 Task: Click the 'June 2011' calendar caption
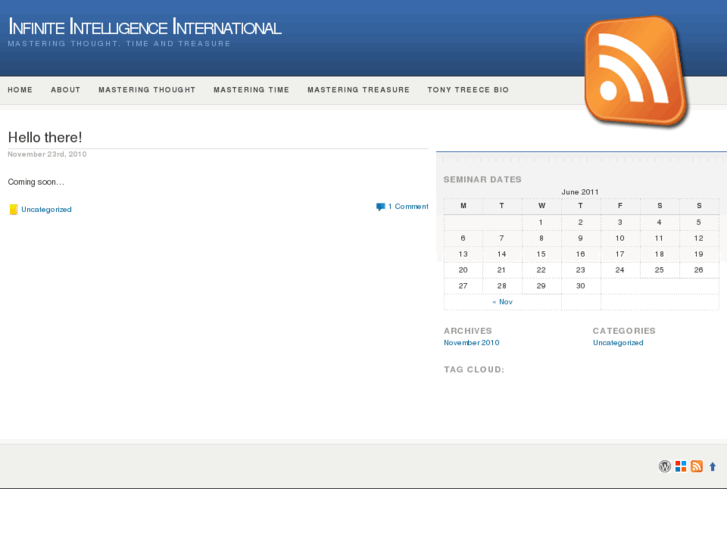coord(580,192)
